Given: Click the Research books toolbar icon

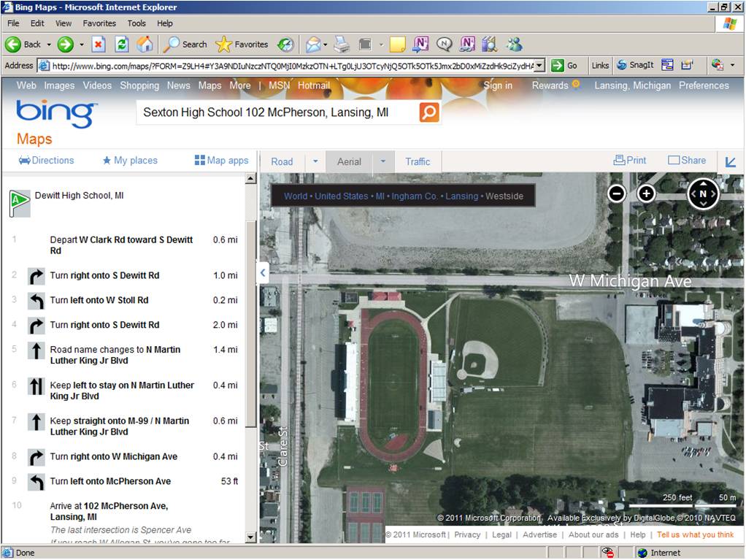Looking at the screenshot, I should point(489,45).
